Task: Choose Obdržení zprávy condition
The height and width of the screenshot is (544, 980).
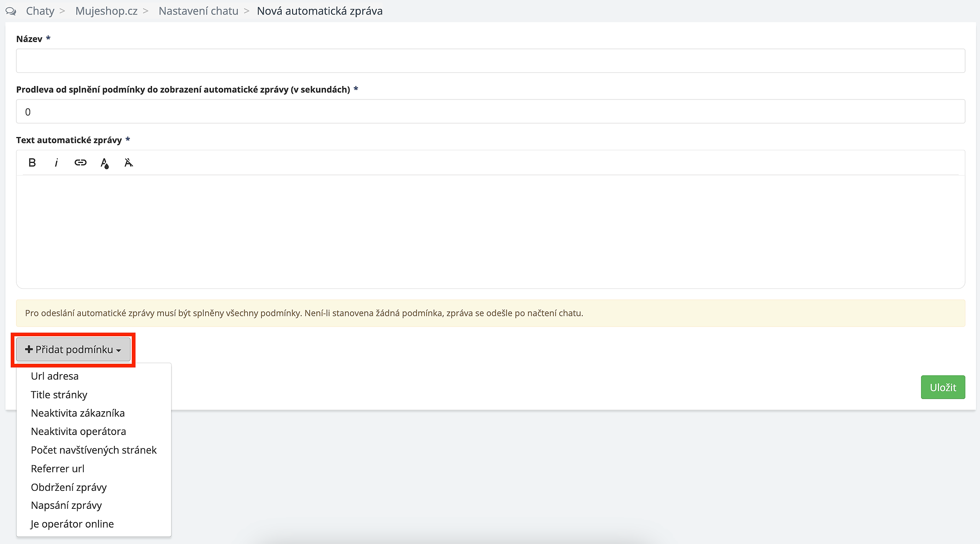Action: 69,487
